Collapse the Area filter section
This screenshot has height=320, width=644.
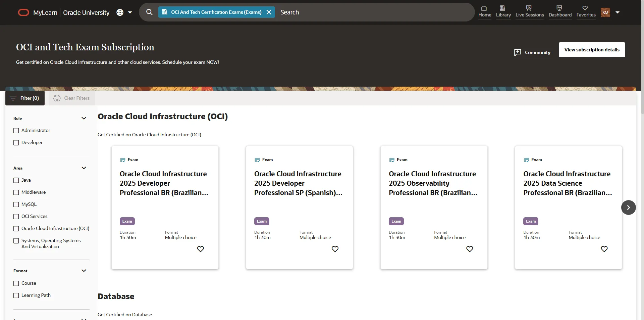[84, 168]
